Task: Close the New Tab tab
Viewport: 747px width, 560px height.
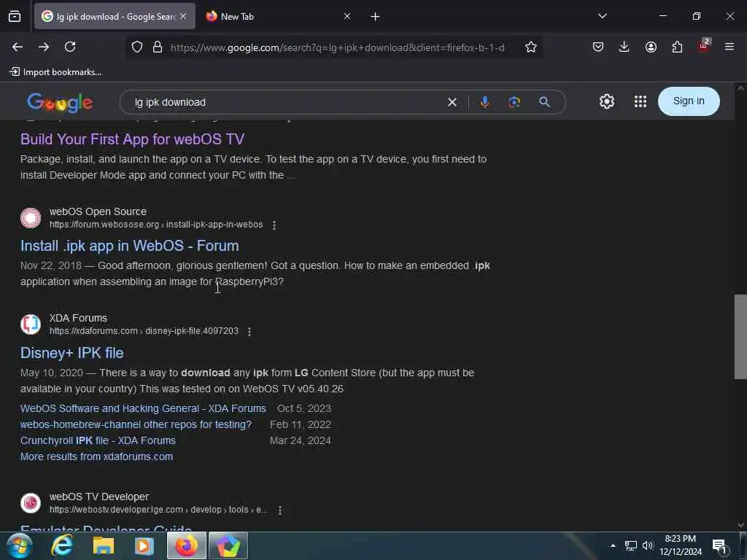Action: (347, 16)
